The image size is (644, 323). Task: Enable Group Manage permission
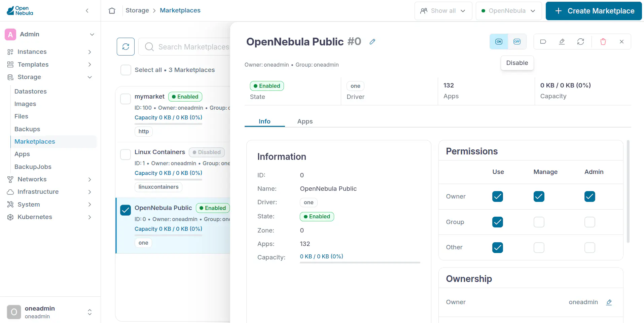pyautogui.click(x=539, y=222)
